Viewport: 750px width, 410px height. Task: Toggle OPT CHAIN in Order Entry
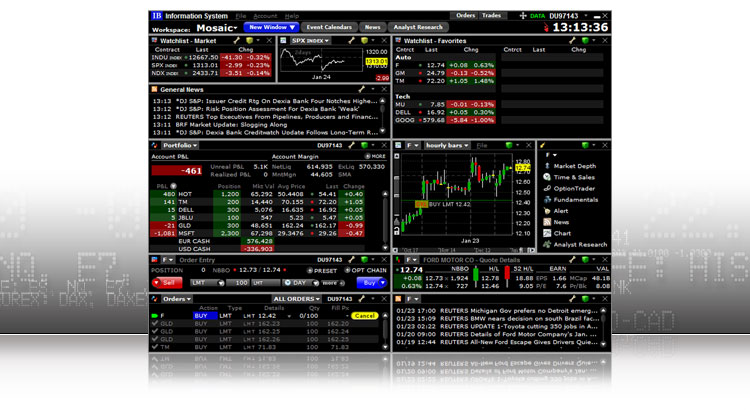point(365,270)
